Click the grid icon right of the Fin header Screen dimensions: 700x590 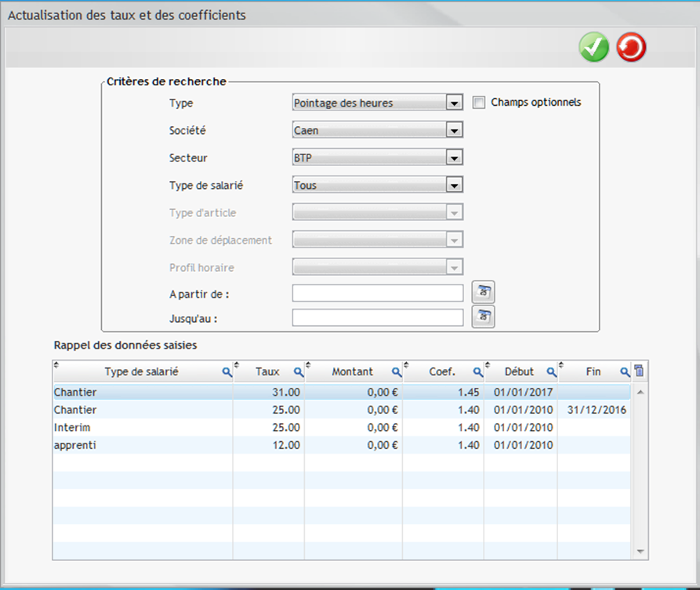(x=639, y=371)
